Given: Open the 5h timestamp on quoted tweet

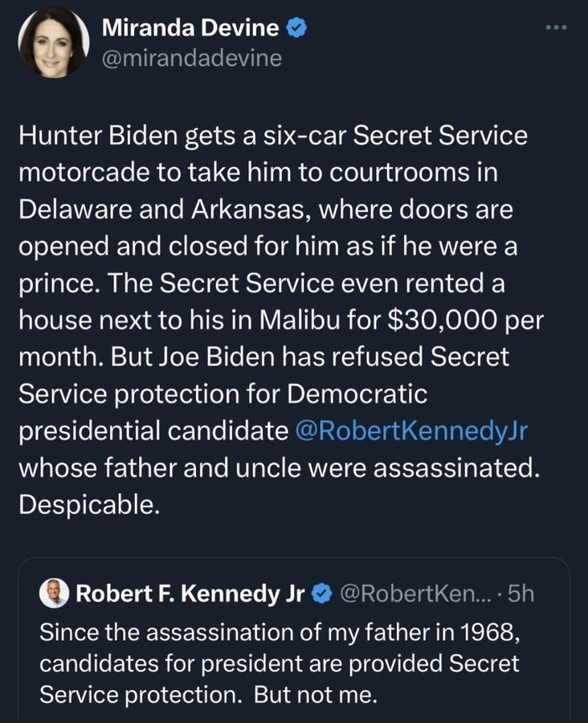Looking at the screenshot, I should pyautogui.click(x=522, y=594).
